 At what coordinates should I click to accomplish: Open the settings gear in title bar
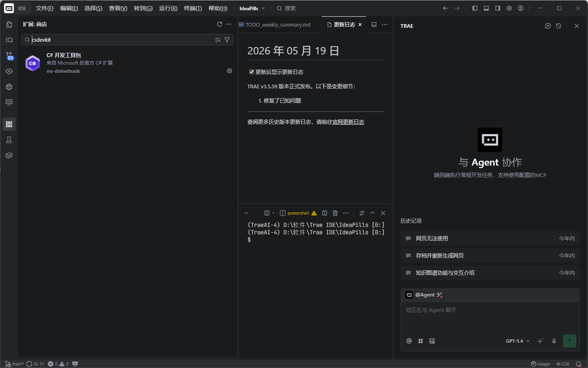[x=509, y=8]
